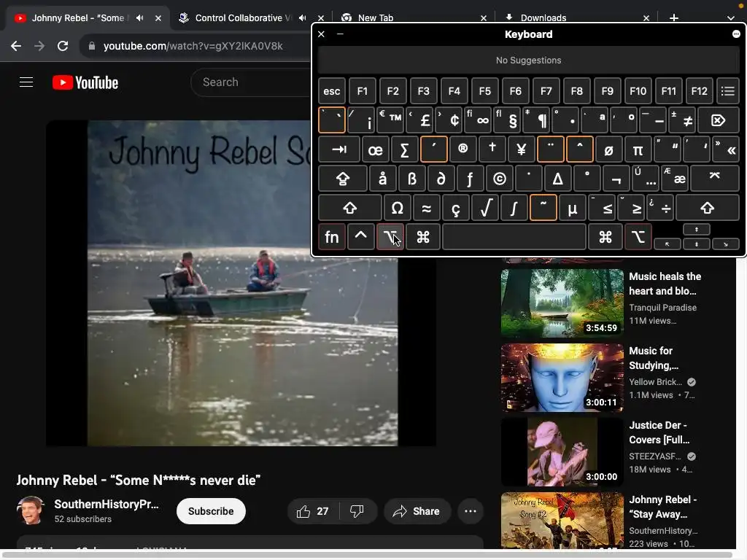Click the esc key on the Keyboard viewer
This screenshot has width=747, height=560.
pyautogui.click(x=332, y=91)
